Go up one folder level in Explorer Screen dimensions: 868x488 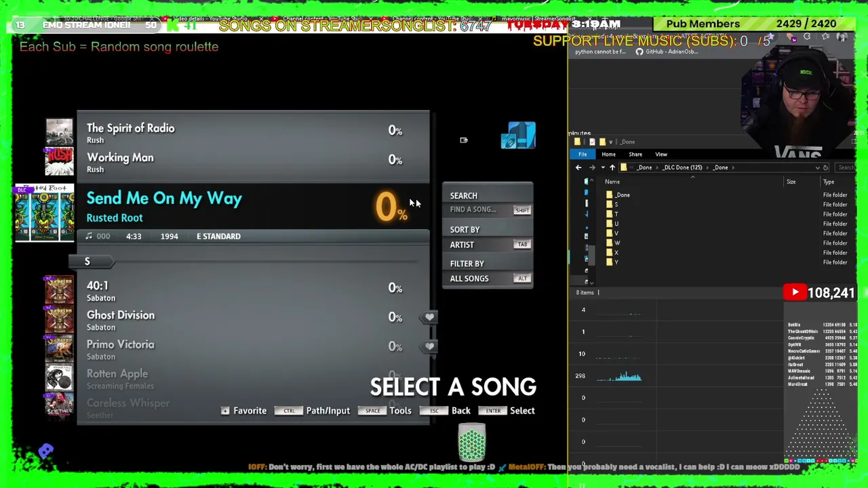[612, 167]
